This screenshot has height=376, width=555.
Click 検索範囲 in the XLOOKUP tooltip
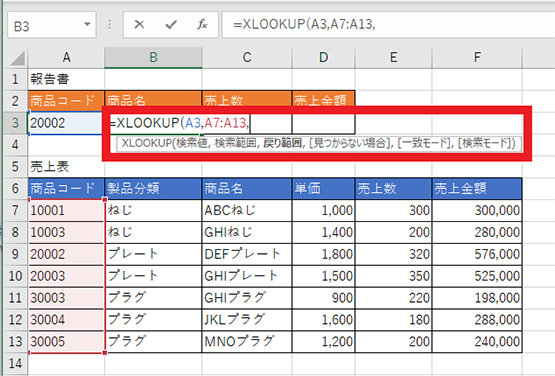click(236, 143)
